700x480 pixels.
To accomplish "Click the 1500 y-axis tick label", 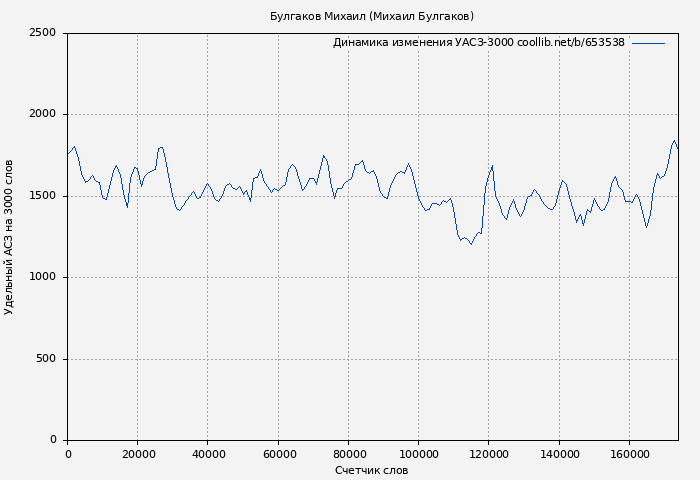I will click(43, 196).
